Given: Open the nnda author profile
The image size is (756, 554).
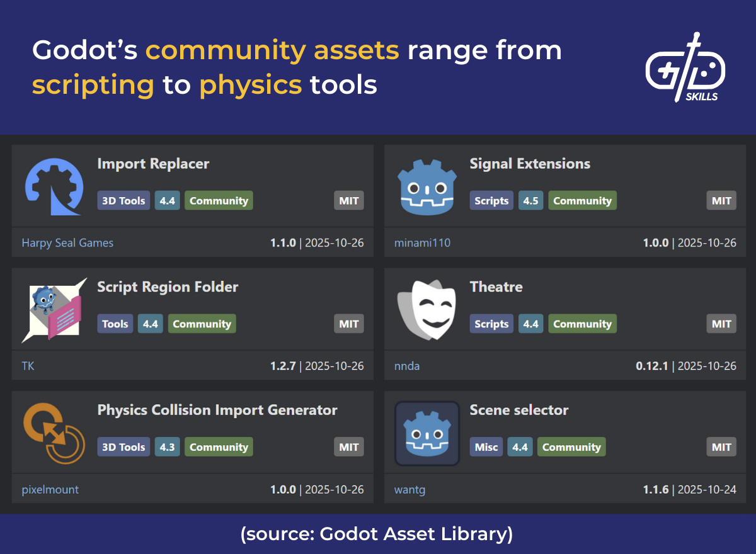Looking at the screenshot, I should pos(407,366).
